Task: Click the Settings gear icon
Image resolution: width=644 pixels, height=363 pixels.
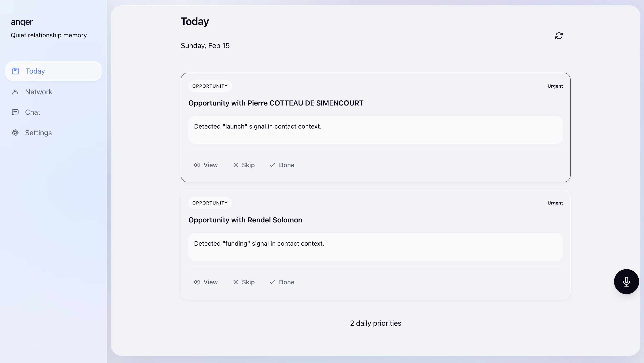Action: click(15, 133)
